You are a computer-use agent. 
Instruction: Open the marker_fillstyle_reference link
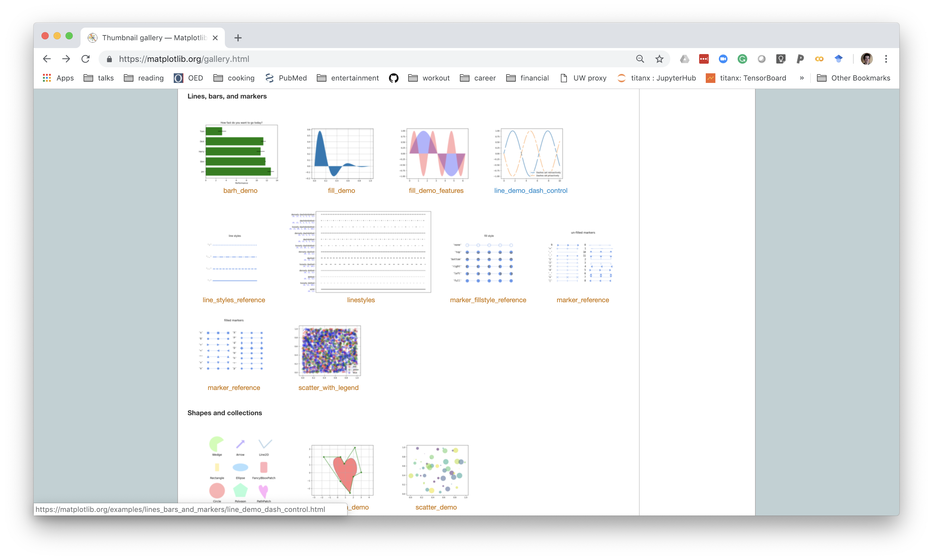488,300
